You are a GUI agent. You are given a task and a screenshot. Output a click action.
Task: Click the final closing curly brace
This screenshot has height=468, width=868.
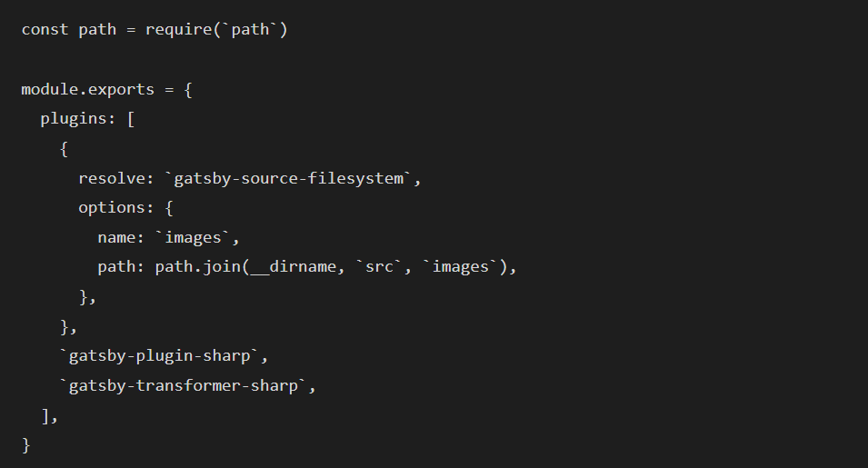pos(25,445)
